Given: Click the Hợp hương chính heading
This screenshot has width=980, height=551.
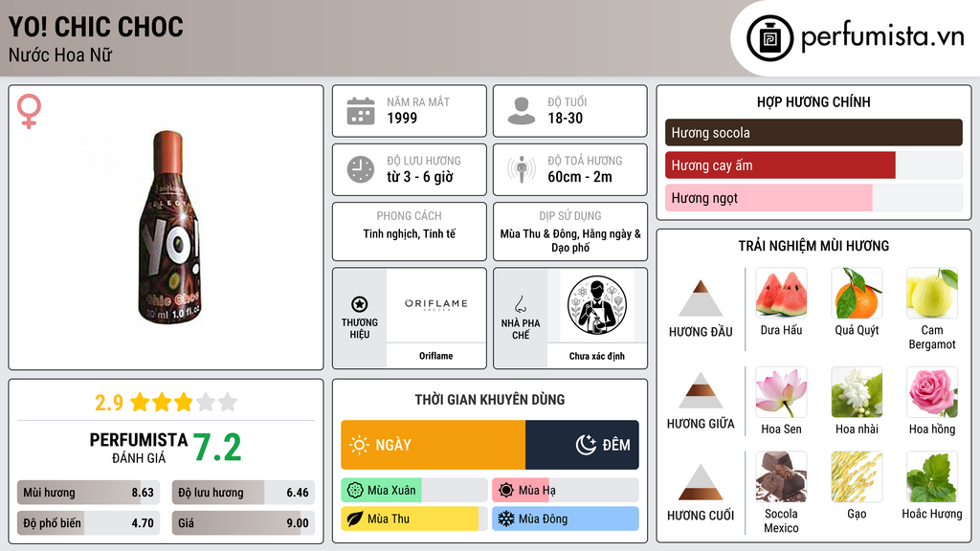Looking at the screenshot, I should pos(813,101).
